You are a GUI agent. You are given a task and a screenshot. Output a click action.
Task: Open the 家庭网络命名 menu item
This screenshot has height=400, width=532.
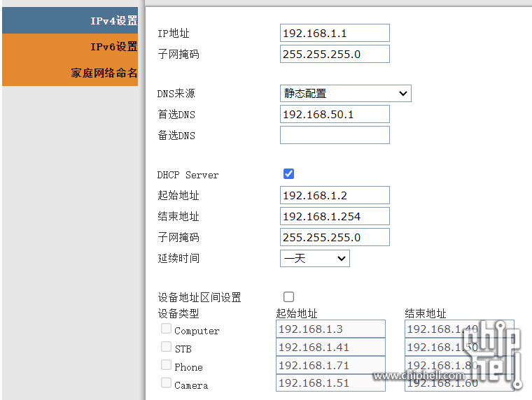point(70,73)
